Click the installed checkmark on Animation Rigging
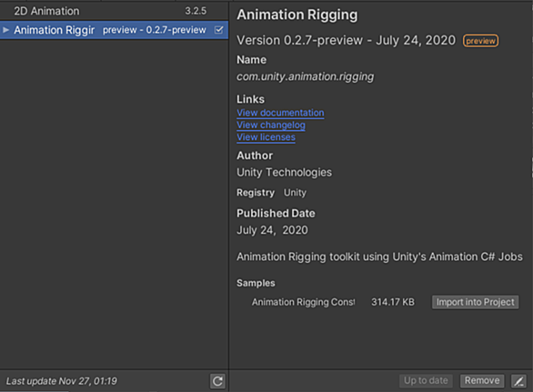533x392 pixels. point(219,30)
